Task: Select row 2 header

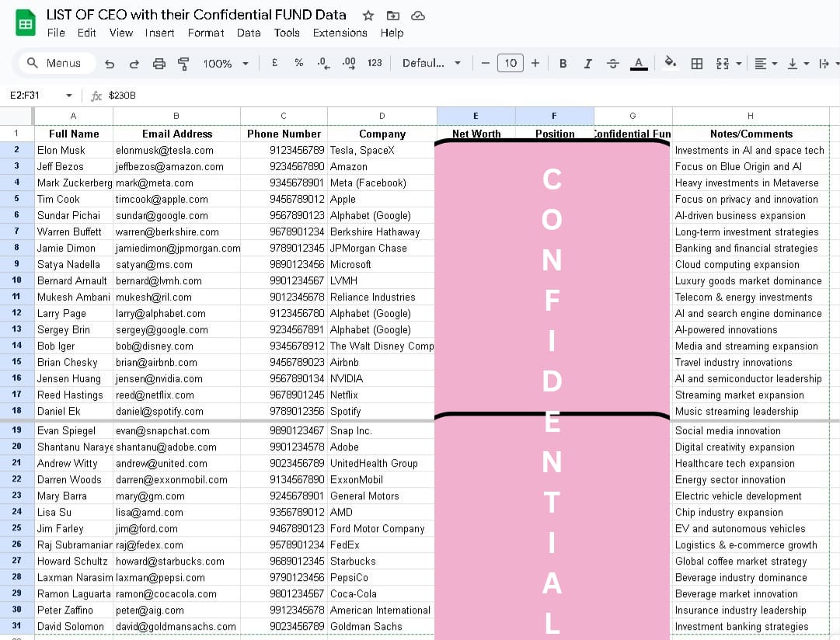Action: pos(16,150)
